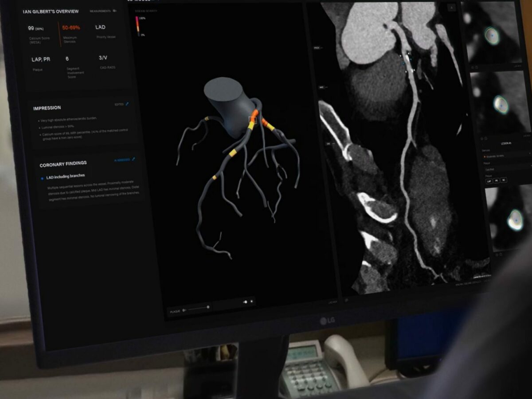The height and width of the screenshot is (399, 532).
Task: Click the MID marker on the CT view
Action: (x=321, y=88)
